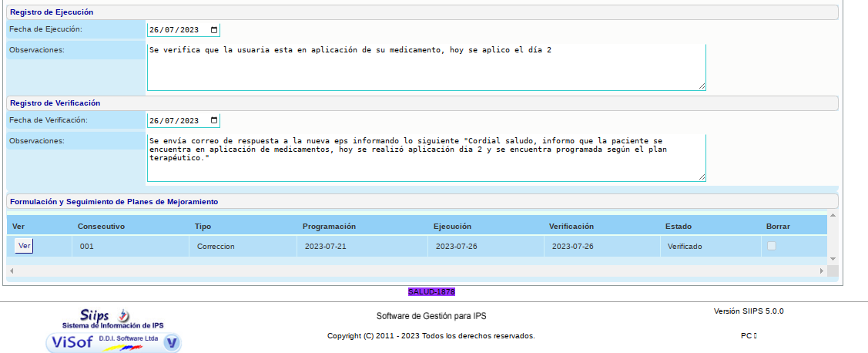Click the ViSof D.D.I. Software logo
868x353 pixels.
click(x=113, y=342)
